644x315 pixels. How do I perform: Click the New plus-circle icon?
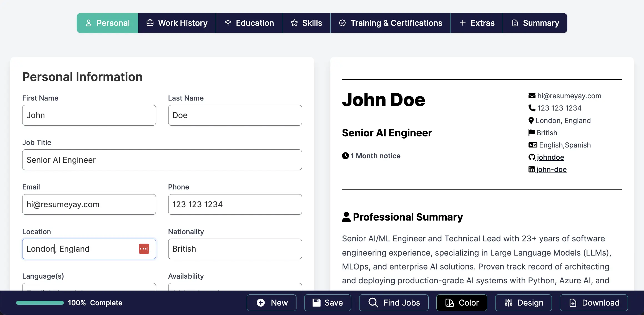click(x=260, y=303)
